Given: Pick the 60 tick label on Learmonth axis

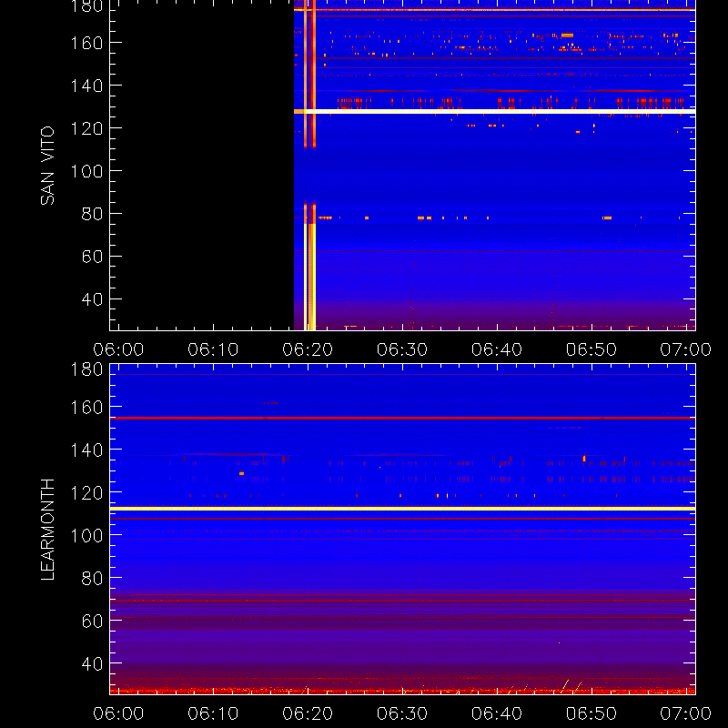Looking at the screenshot, I should click(x=92, y=621).
